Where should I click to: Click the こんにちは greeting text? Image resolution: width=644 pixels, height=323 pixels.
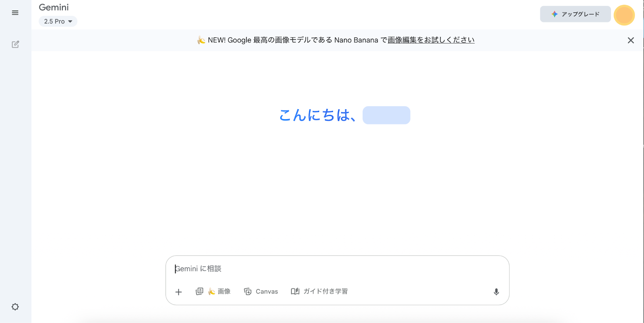coord(317,115)
